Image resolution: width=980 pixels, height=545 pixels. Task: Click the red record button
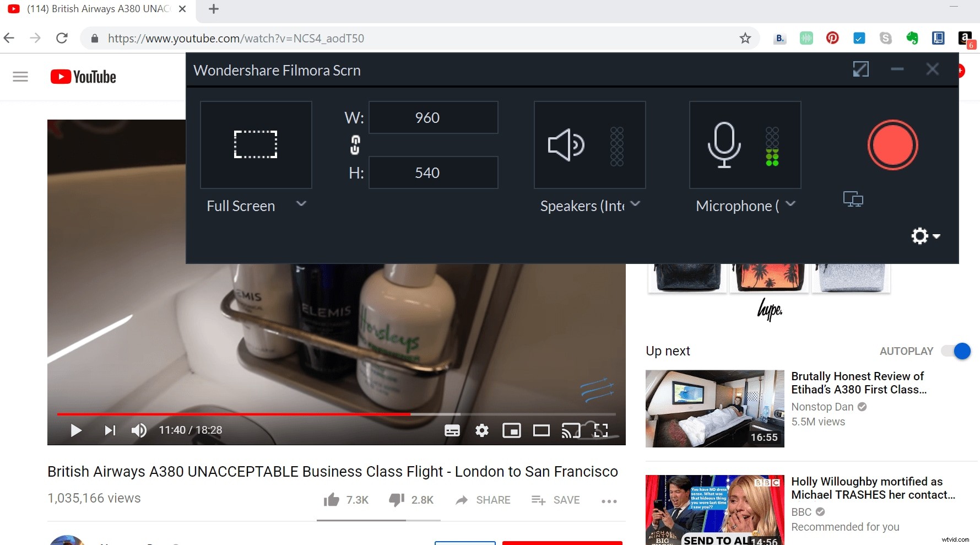[892, 145]
